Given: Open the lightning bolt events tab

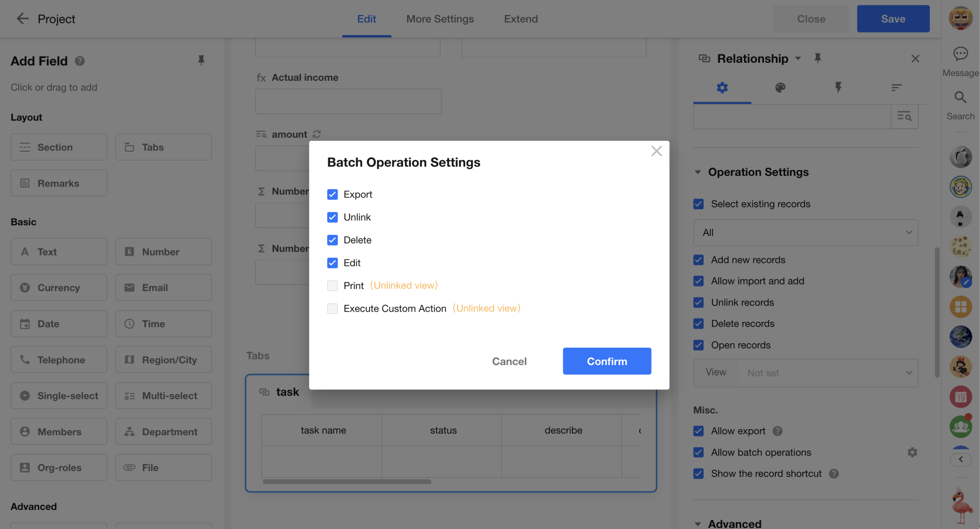Looking at the screenshot, I should tap(838, 88).
